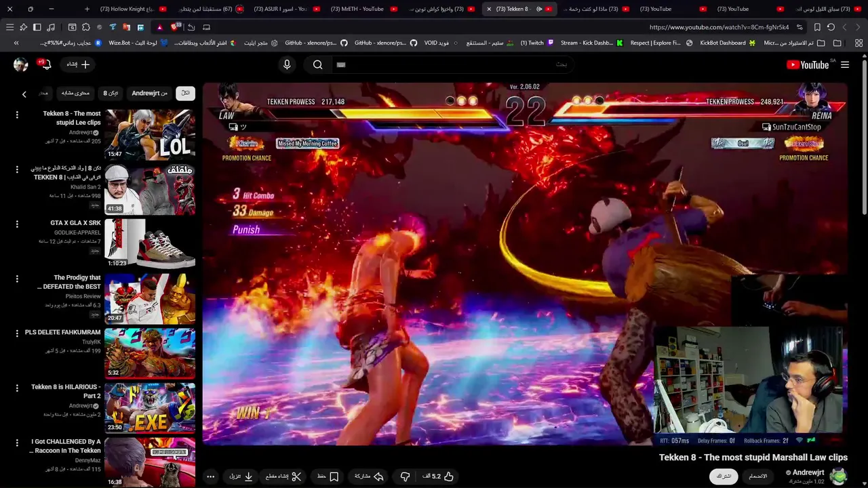Join the Andrewjrt channel membership
This screenshot has width=868, height=488.
point(757,476)
